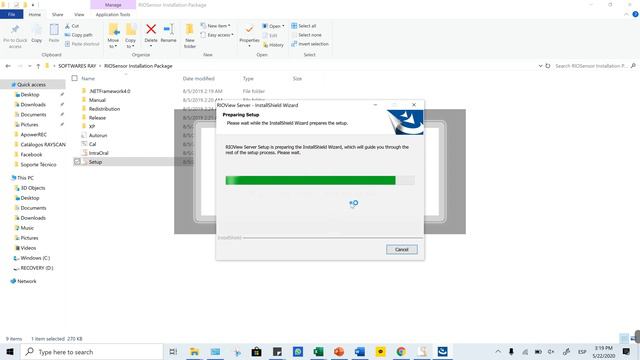Click Copy path in Clipboard group
This screenshot has width=640, height=360.
pyautogui.click(x=78, y=35)
